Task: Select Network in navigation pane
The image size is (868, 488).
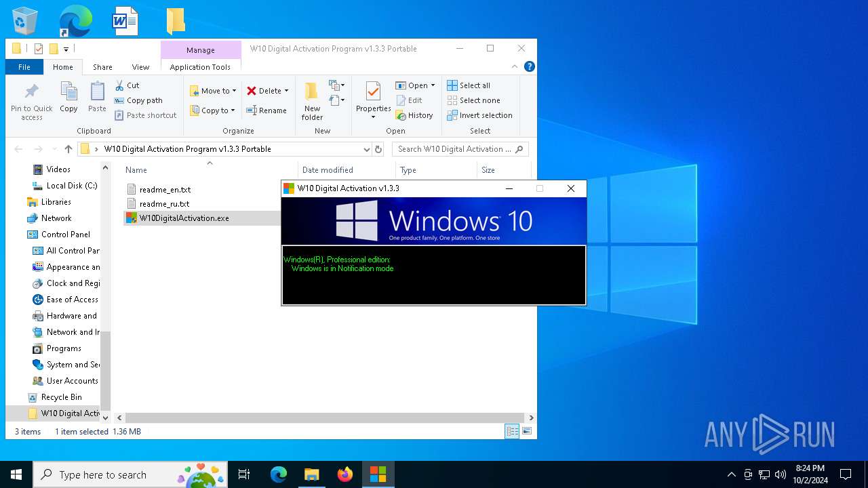Action: coord(56,218)
